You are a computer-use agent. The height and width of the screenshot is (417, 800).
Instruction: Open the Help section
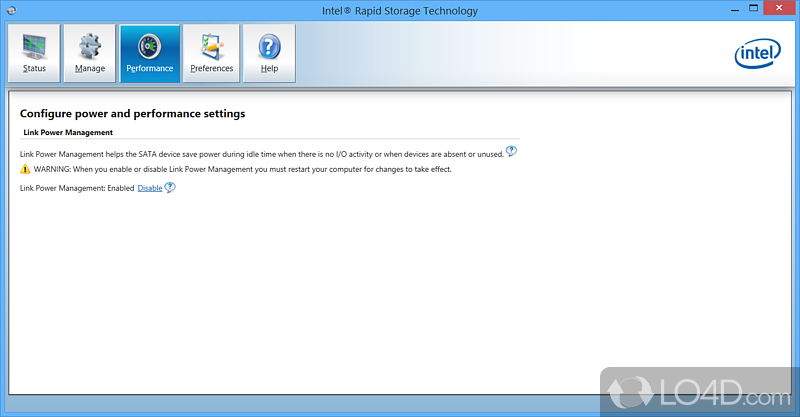[269, 54]
